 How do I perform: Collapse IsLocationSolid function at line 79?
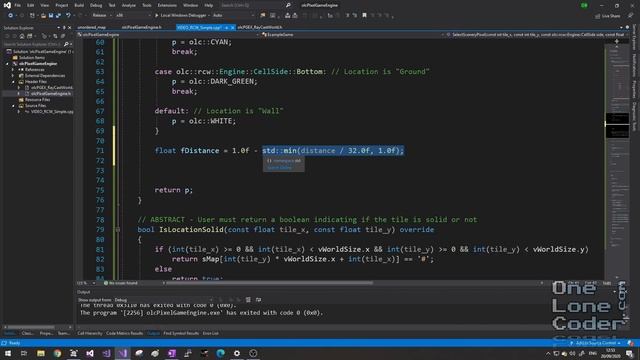point(118,230)
